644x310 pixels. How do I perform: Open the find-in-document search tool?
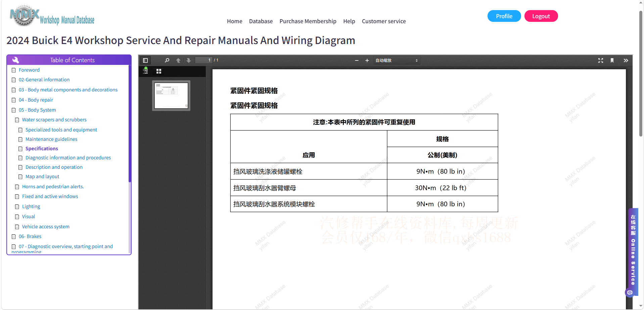[x=167, y=61]
